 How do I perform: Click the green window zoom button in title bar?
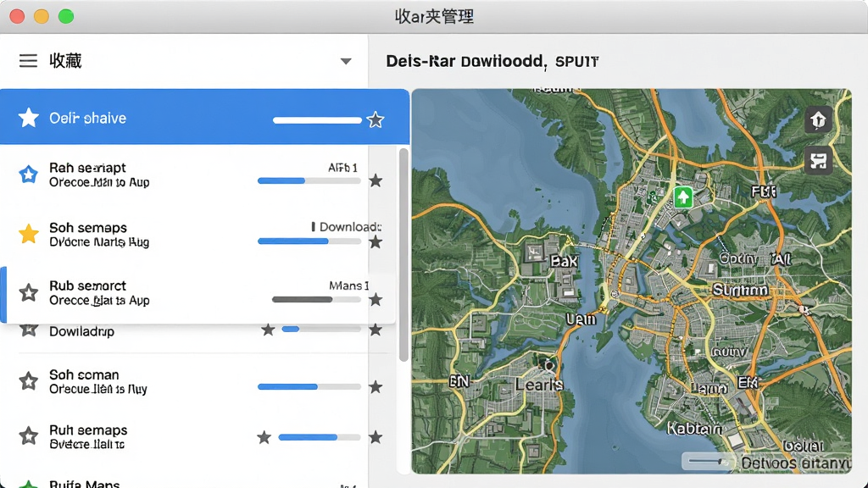click(66, 17)
